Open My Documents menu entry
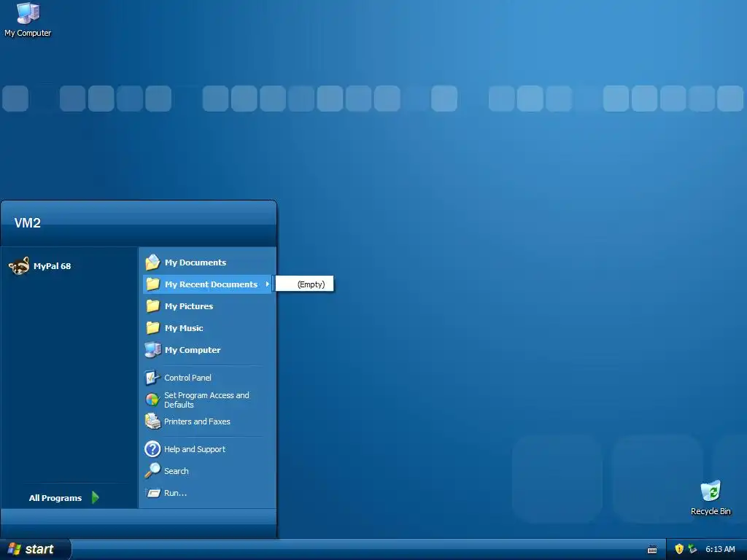The image size is (747, 560). (207, 262)
